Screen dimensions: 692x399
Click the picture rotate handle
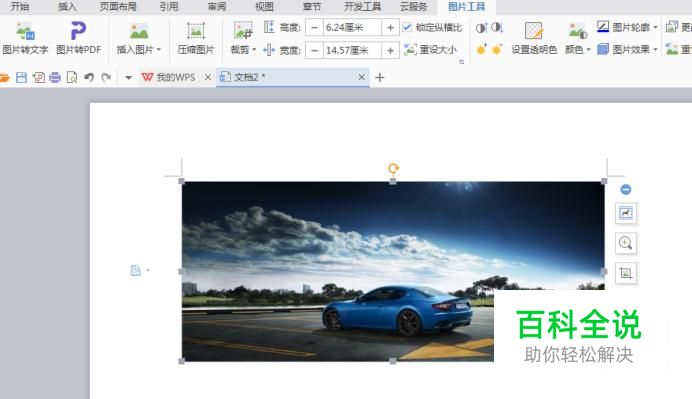393,168
